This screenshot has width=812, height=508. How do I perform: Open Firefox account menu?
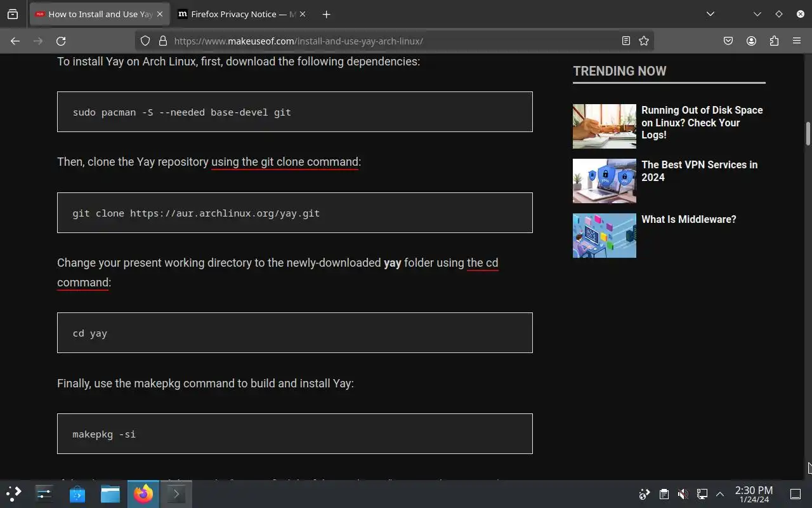coord(751,41)
